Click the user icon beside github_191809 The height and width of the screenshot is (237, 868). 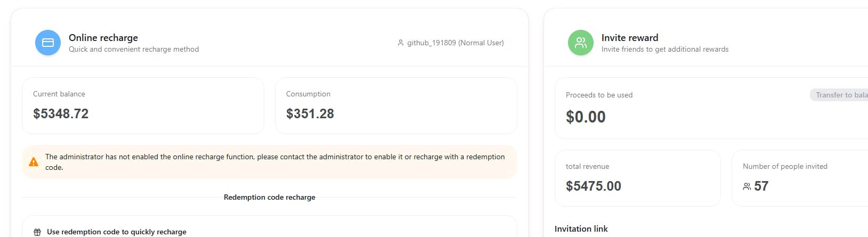pyautogui.click(x=401, y=43)
